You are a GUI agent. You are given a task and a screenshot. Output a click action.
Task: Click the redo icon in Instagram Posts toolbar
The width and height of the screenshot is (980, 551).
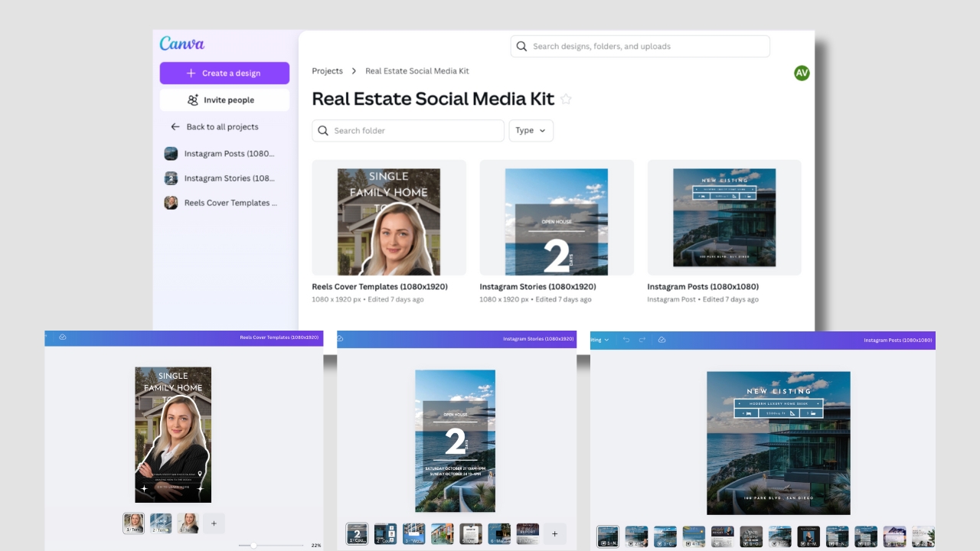[642, 340]
